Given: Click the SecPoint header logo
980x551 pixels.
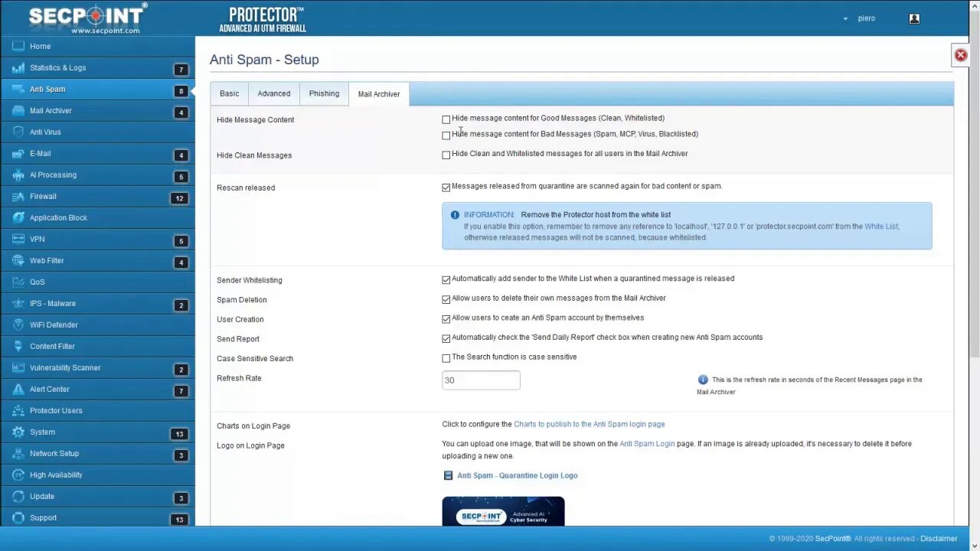Looking at the screenshot, I should click(88, 18).
